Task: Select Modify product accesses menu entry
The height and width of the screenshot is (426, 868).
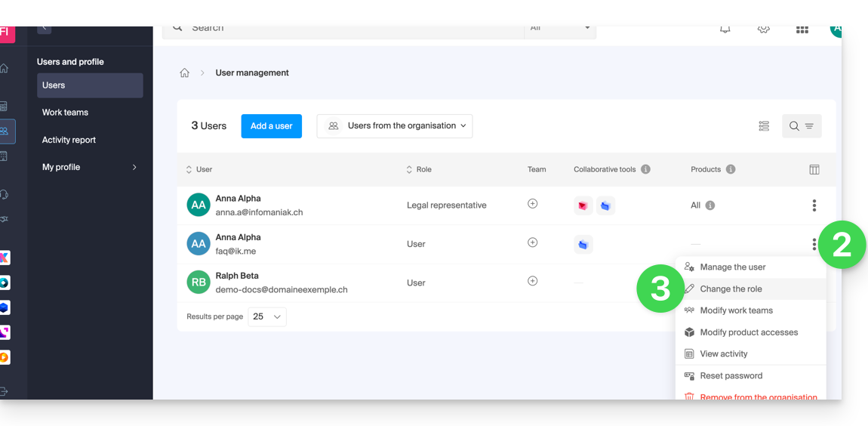Action: tap(751, 332)
